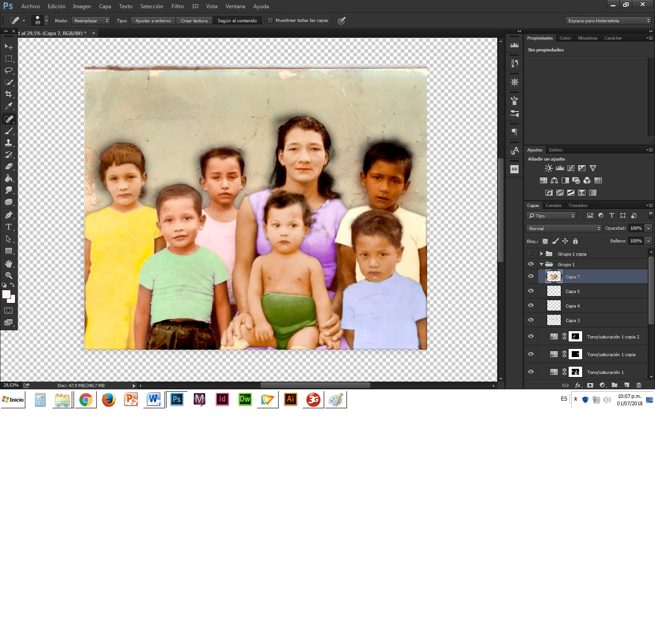Open the Modo Reemplazar dropdown
Screen dimensions: 655x644
click(x=91, y=20)
